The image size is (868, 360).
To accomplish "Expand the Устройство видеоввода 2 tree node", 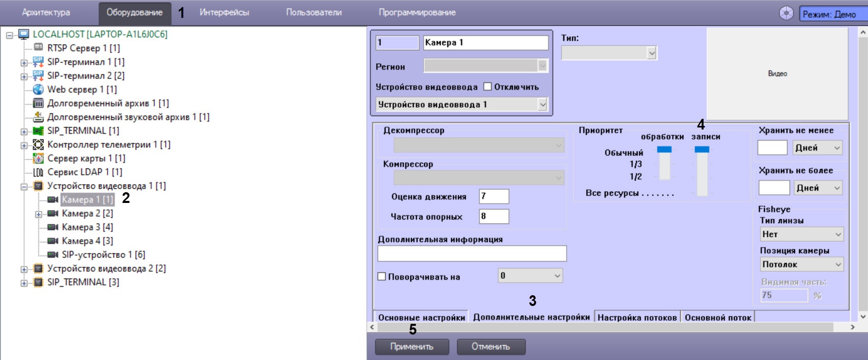I will pos(24,269).
